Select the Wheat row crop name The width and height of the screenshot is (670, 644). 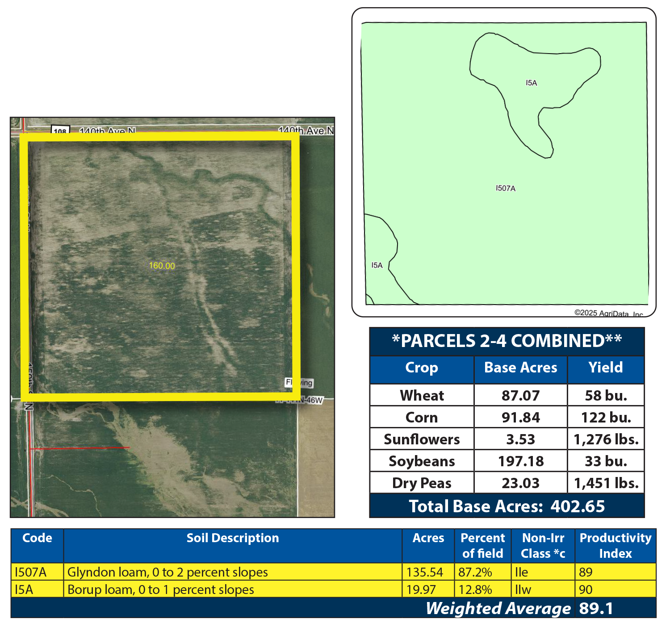click(x=422, y=395)
